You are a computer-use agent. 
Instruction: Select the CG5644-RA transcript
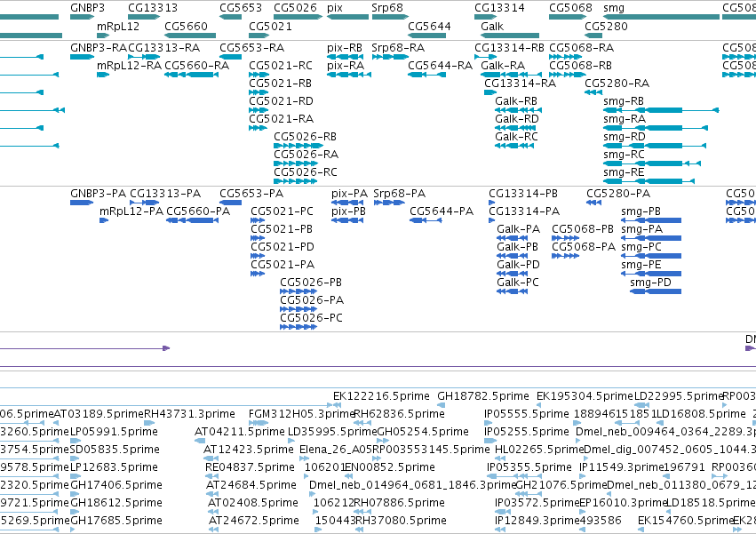426,75
